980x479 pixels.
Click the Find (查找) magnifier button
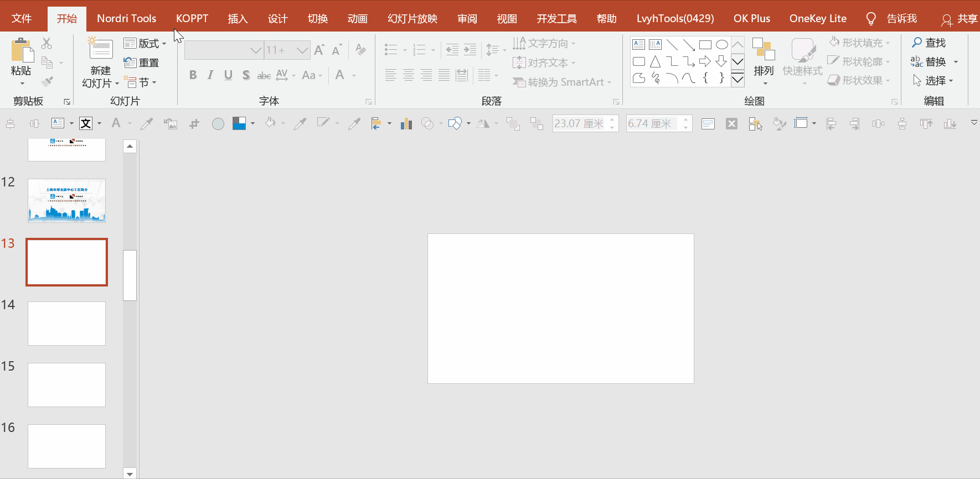[x=929, y=43]
